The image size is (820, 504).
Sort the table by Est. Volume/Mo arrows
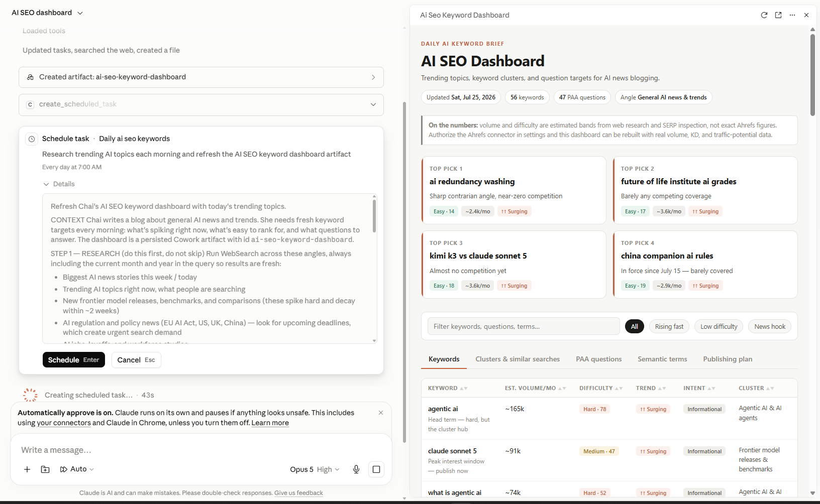pyautogui.click(x=562, y=389)
